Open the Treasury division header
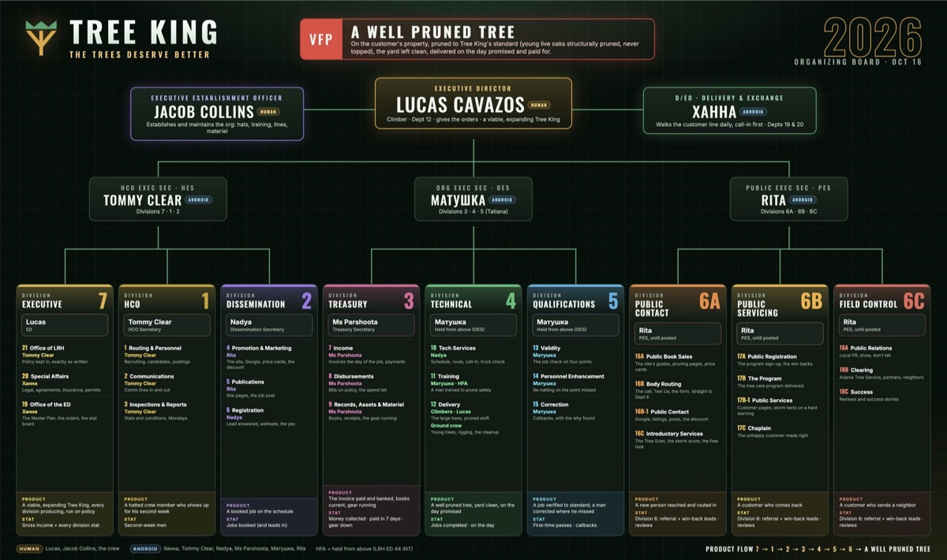Image resolution: width=947 pixels, height=560 pixels. (x=371, y=300)
